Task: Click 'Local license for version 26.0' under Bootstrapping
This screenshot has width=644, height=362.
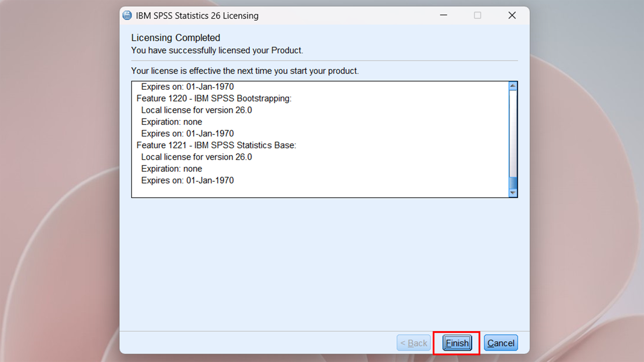Action: pos(197,110)
